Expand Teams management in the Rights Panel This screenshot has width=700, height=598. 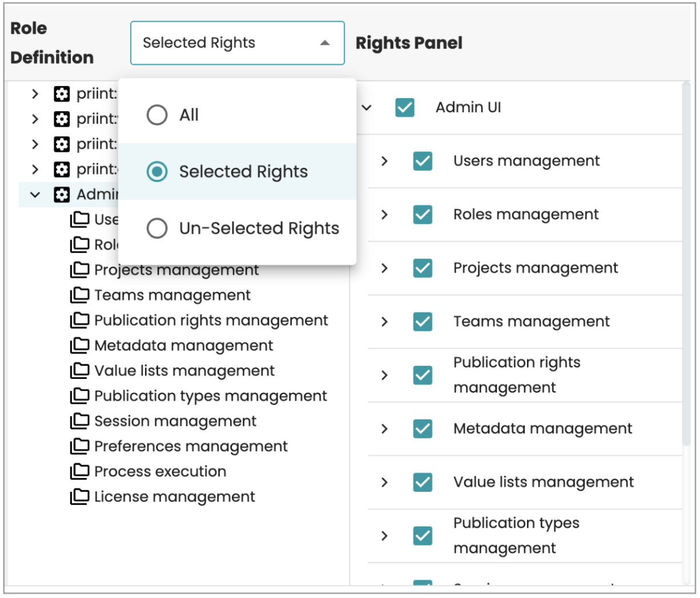coord(383,321)
